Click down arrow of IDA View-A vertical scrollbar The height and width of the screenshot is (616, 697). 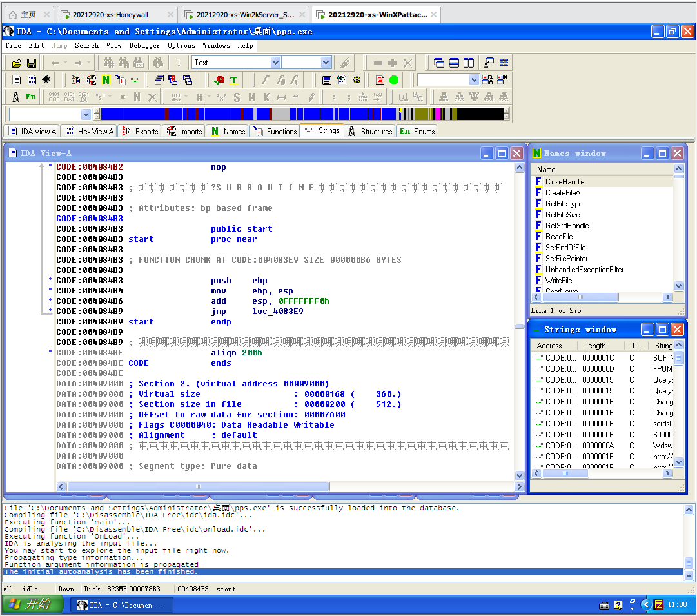point(519,475)
